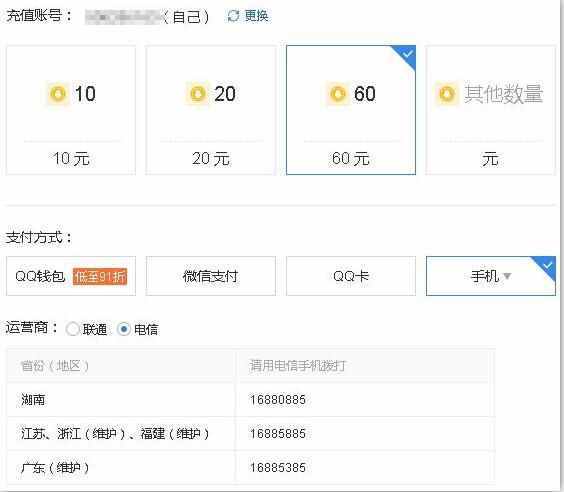Click the coin icon beside 其他数量
The image size is (564, 492).
[447, 94]
